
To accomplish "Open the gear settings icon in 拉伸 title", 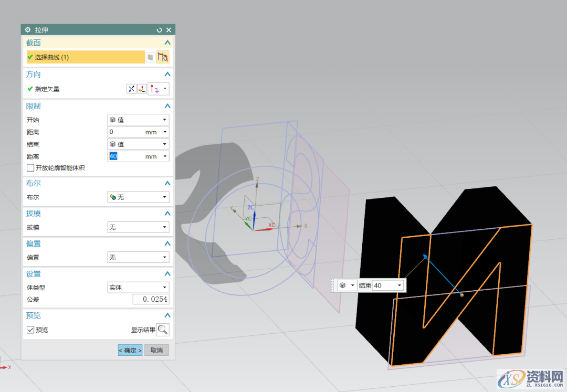I will pyautogui.click(x=28, y=30).
